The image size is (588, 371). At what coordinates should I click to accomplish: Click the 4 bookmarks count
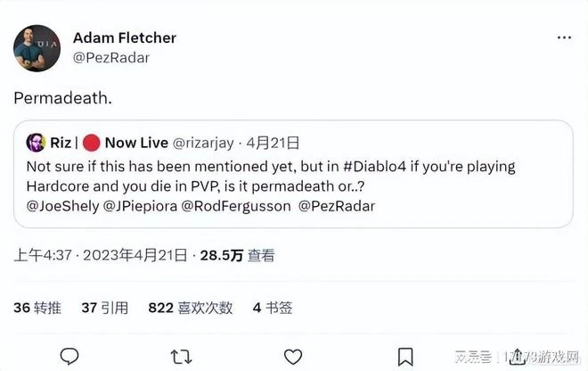(272, 308)
